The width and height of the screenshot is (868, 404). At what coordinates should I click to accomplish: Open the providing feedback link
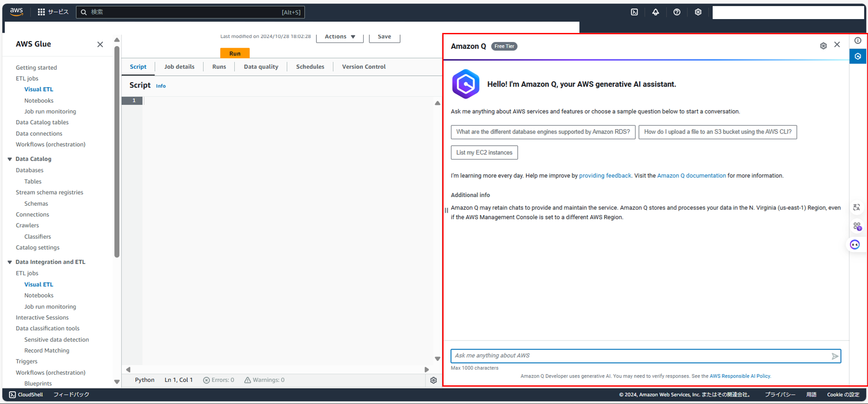coord(605,176)
